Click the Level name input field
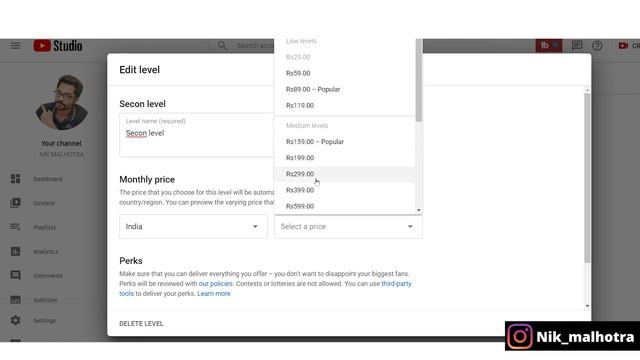 tap(196, 135)
